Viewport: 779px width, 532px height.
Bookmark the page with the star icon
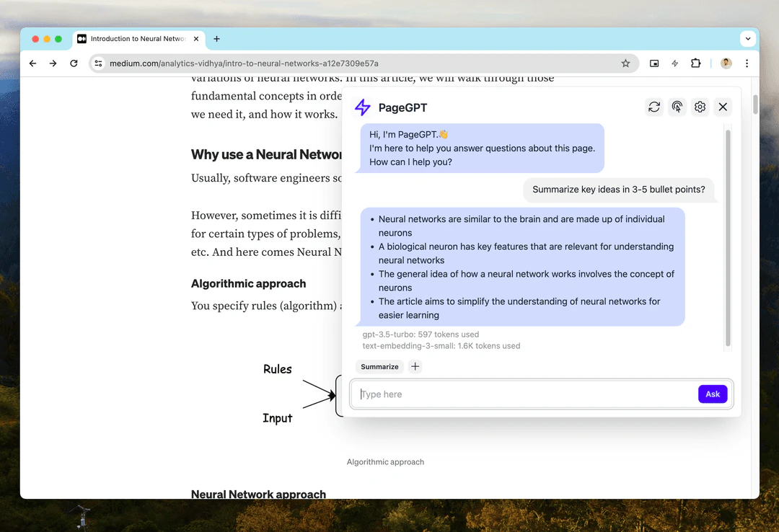(x=625, y=63)
